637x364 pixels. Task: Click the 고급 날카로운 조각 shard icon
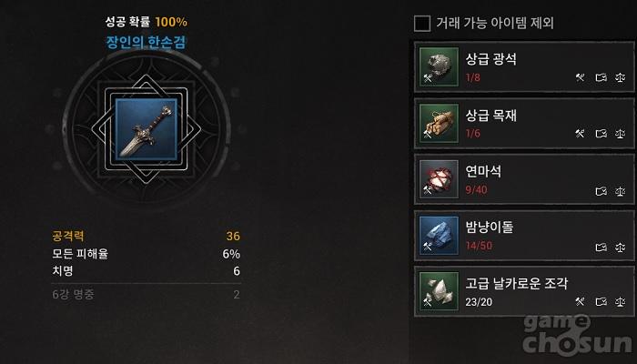click(x=439, y=291)
